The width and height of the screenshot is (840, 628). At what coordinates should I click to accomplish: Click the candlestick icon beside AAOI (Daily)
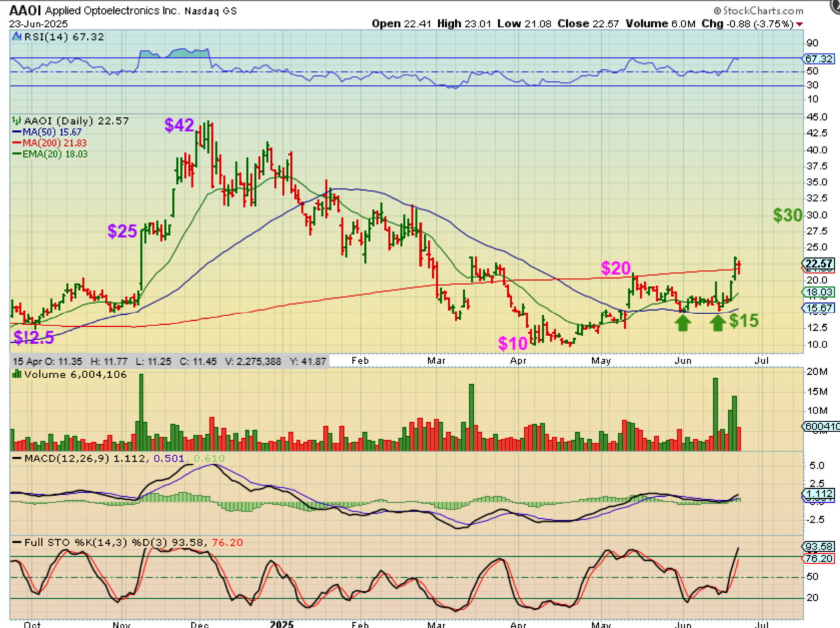click(x=17, y=121)
